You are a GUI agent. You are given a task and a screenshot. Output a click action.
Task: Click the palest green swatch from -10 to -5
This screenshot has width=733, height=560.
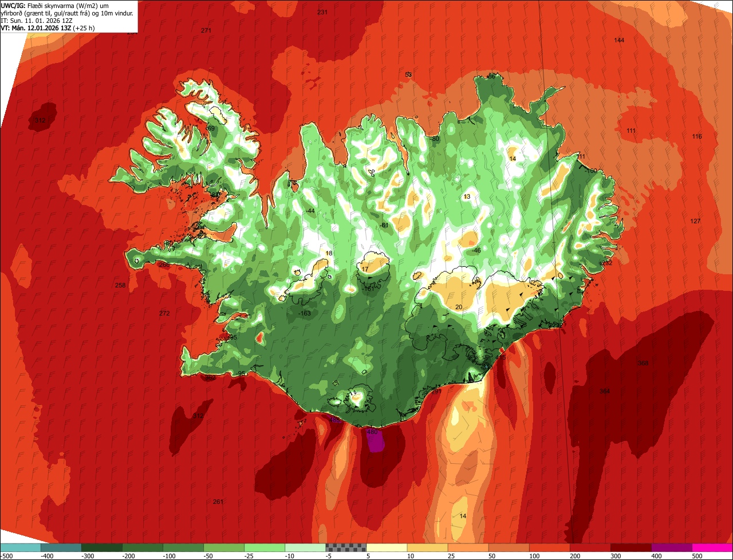tap(305, 547)
